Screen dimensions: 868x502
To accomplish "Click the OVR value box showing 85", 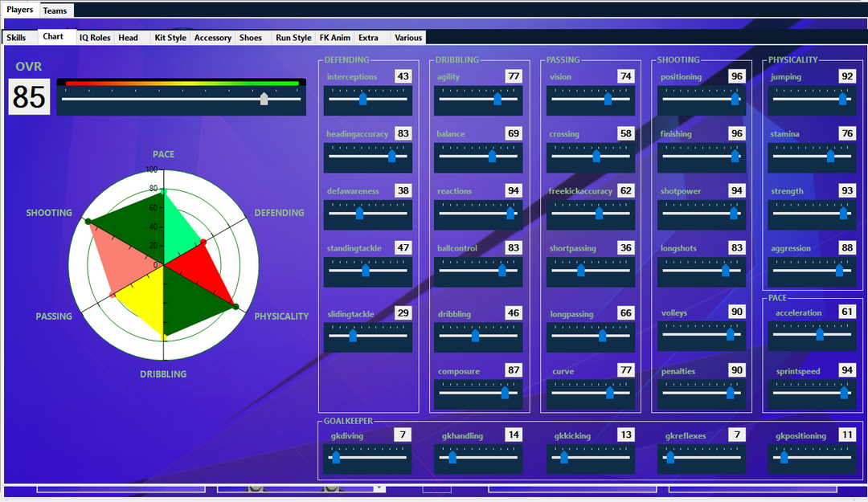I will [x=29, y=97].
